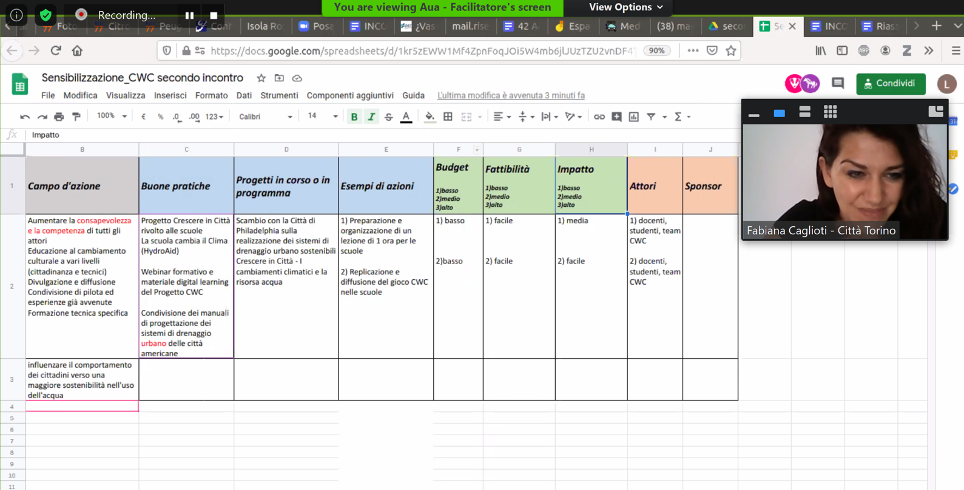This screenshot has width=964, height=490.
Task: Switch to the mail.rise browser tab
Action: tap(470, 26)
